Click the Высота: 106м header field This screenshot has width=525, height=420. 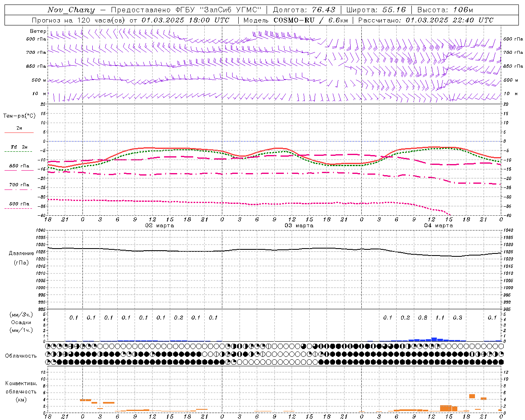(445, 10)
